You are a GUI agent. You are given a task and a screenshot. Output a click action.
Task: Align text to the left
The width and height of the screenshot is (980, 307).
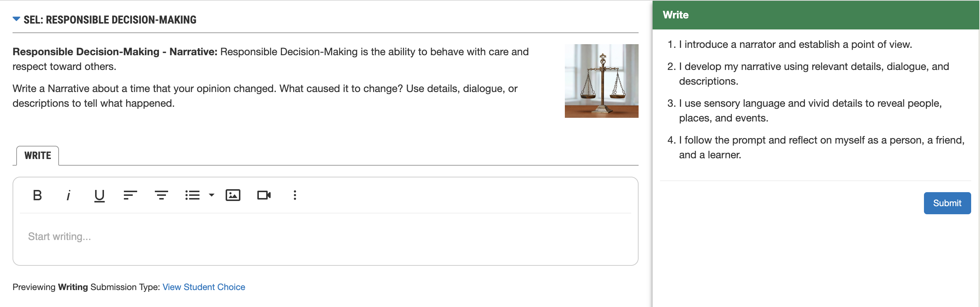(131, 195)
